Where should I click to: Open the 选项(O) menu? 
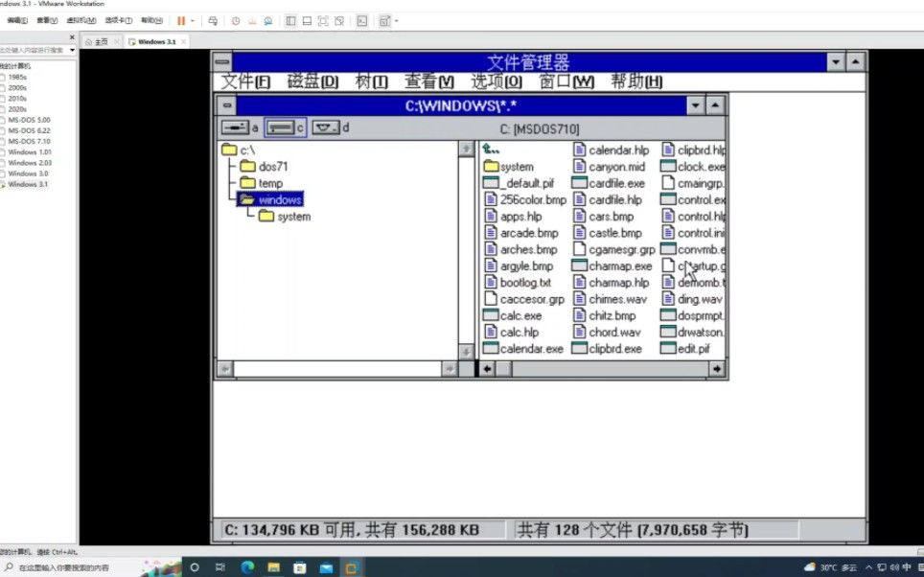pyautogui.click(x=497, y=81)
